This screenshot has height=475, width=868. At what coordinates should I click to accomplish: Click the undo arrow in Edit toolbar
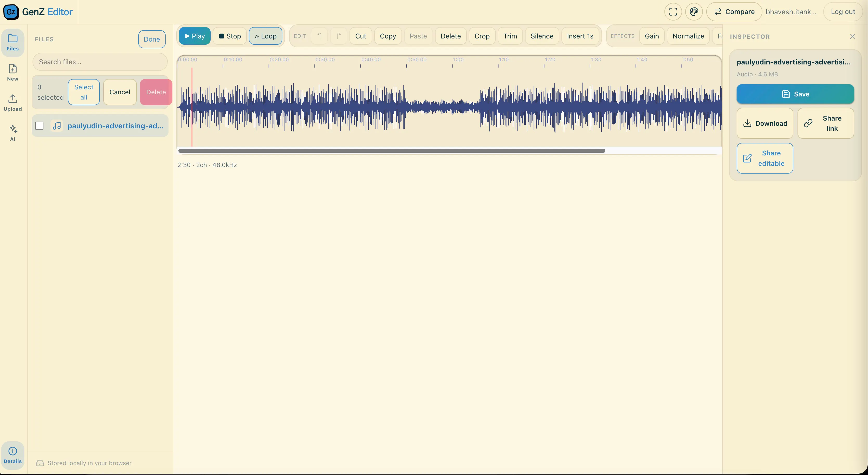click(319, 36)
